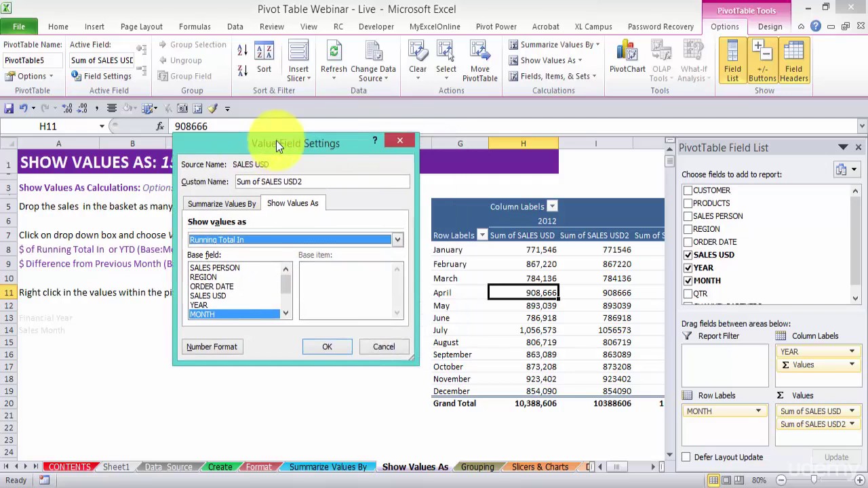Check the ORDER DATE field checkbox
868x488 pixels.
pos(688,242)
